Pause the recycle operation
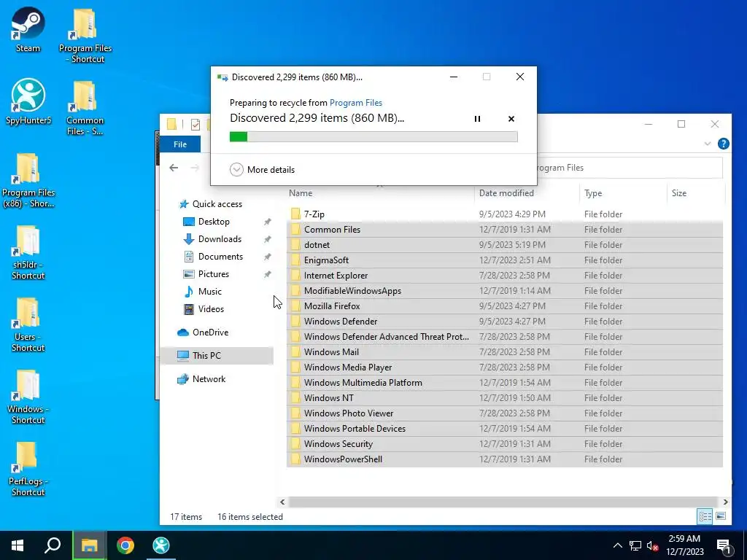Screen dimensions: 747x560 (477, 119)
